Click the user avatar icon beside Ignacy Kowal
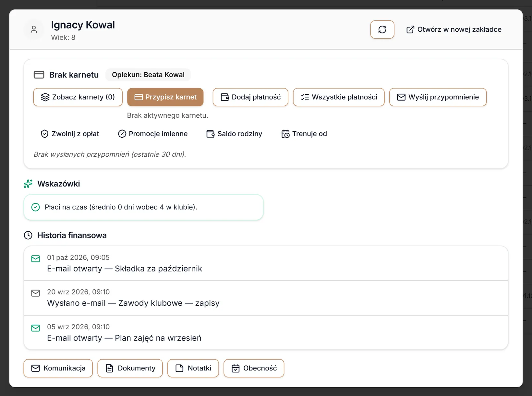Screen dimensions: 532x396 click(x=34, y=30)
